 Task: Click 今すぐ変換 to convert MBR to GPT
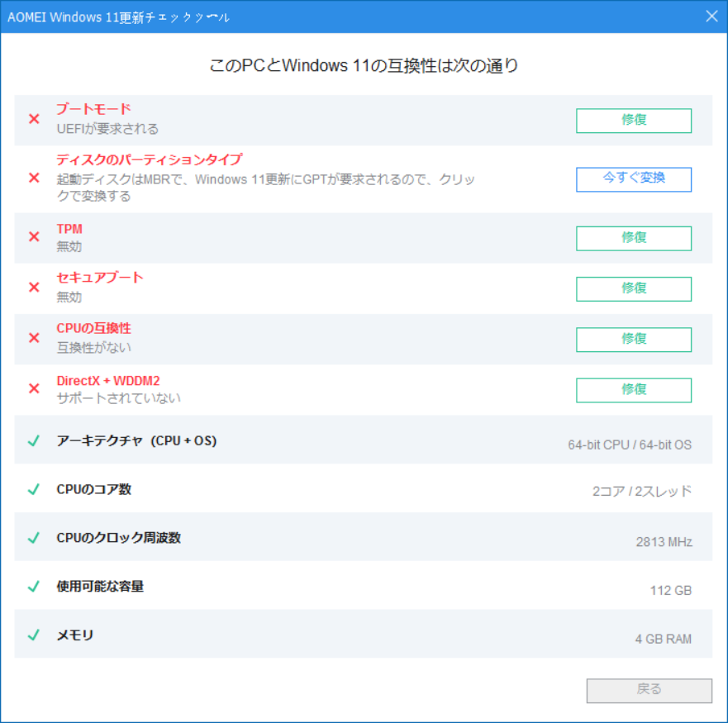633,179
